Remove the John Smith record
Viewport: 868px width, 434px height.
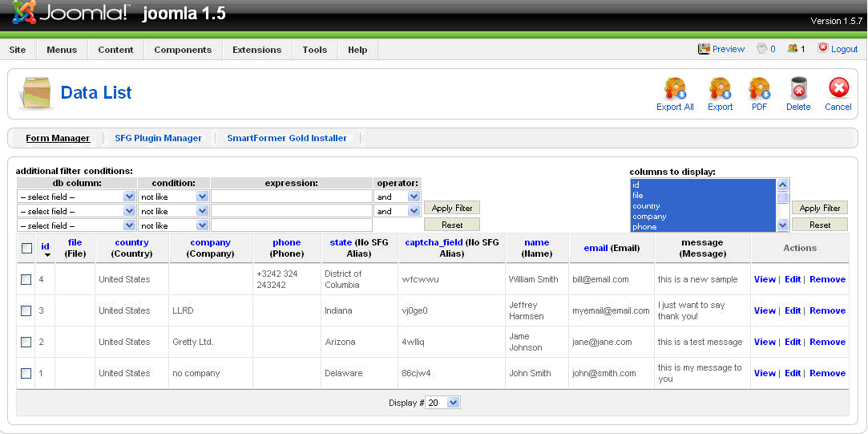tap(828, 373)
